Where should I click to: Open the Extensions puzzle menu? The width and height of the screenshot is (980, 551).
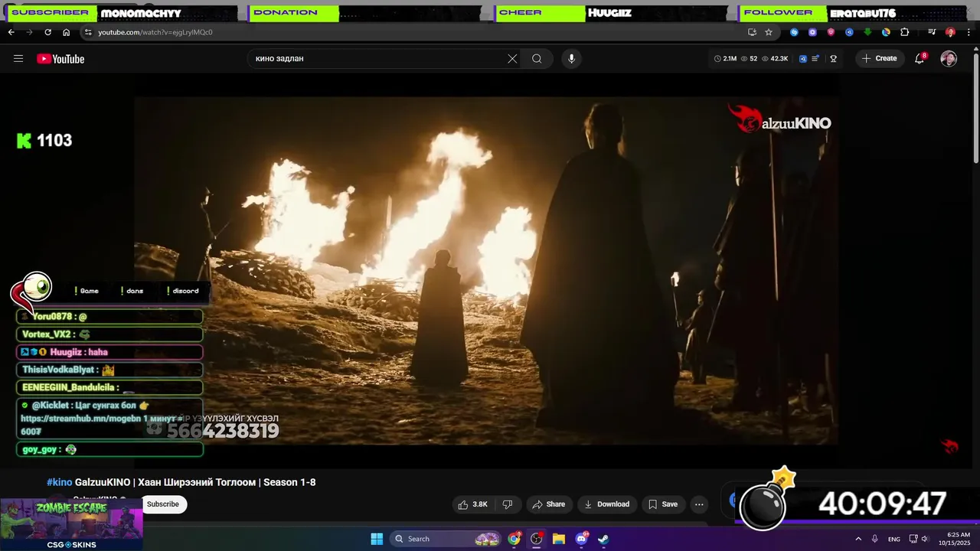click(x=904, y=32)
